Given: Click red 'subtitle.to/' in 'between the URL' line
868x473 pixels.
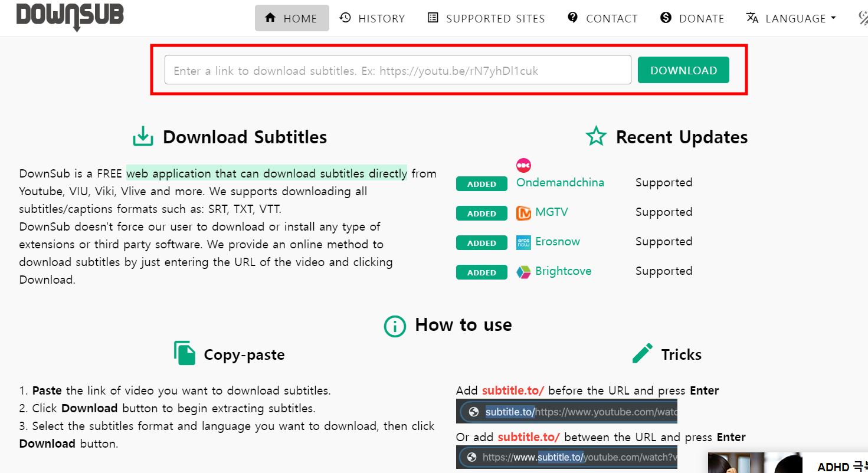Looking at the screenshot, I should tap(529, 437).
